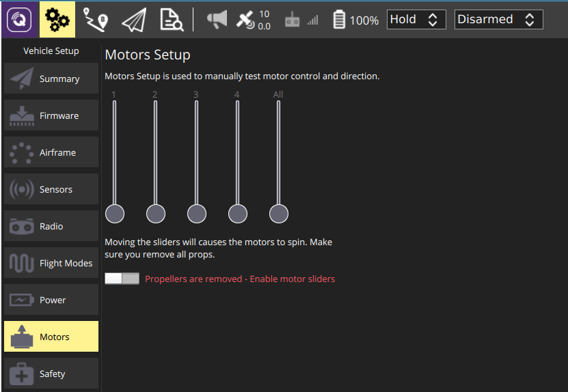Click the motor 1 slider handle

coord(115,214)
